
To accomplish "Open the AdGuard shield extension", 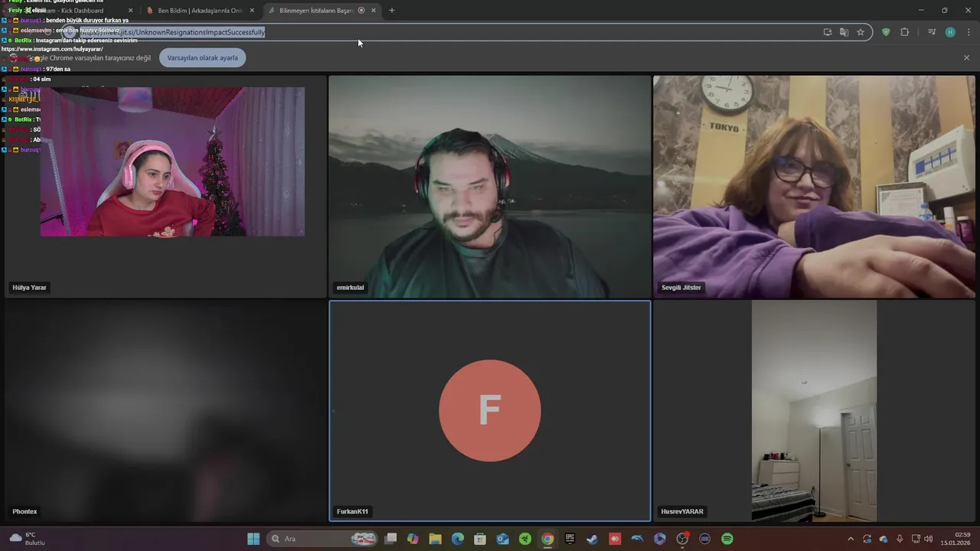I will [886, 32].
